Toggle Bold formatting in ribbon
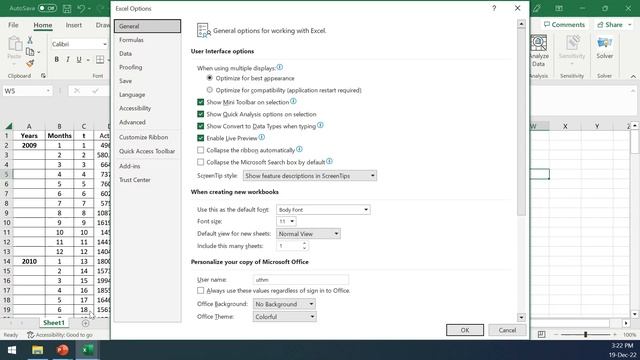This screenshot has width=640, height=360. (56, 60)
